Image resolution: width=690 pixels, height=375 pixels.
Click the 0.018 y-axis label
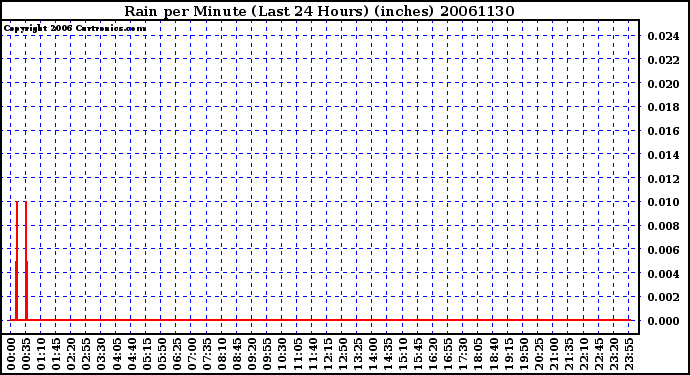(663, 107)
